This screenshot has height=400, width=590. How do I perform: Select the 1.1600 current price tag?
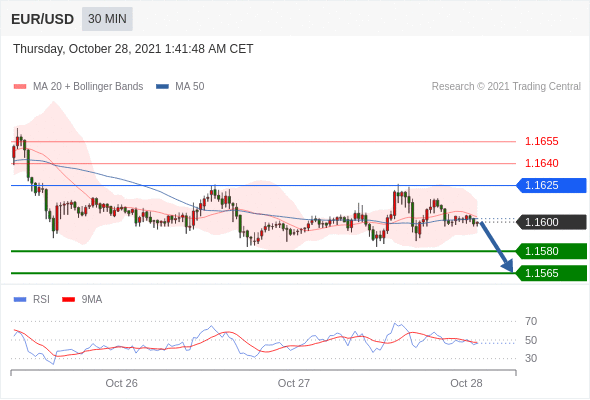pyautogui.click(x=551, y=222)
